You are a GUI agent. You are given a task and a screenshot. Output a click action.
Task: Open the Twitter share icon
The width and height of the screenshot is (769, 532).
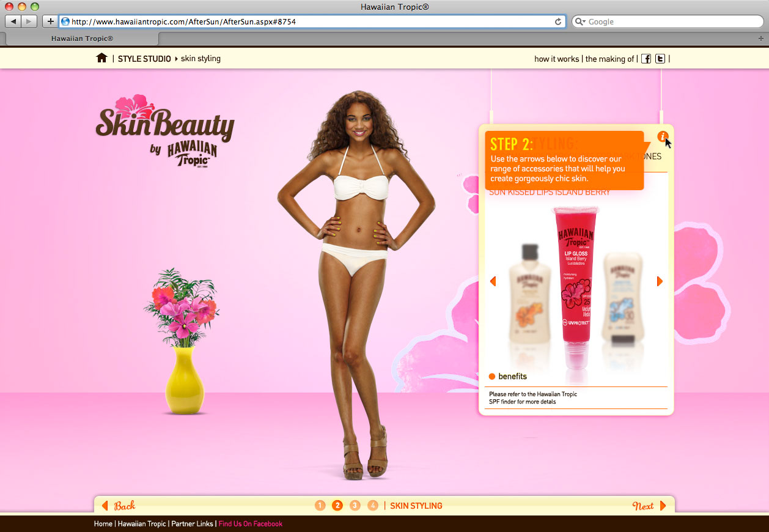point(660,59)
